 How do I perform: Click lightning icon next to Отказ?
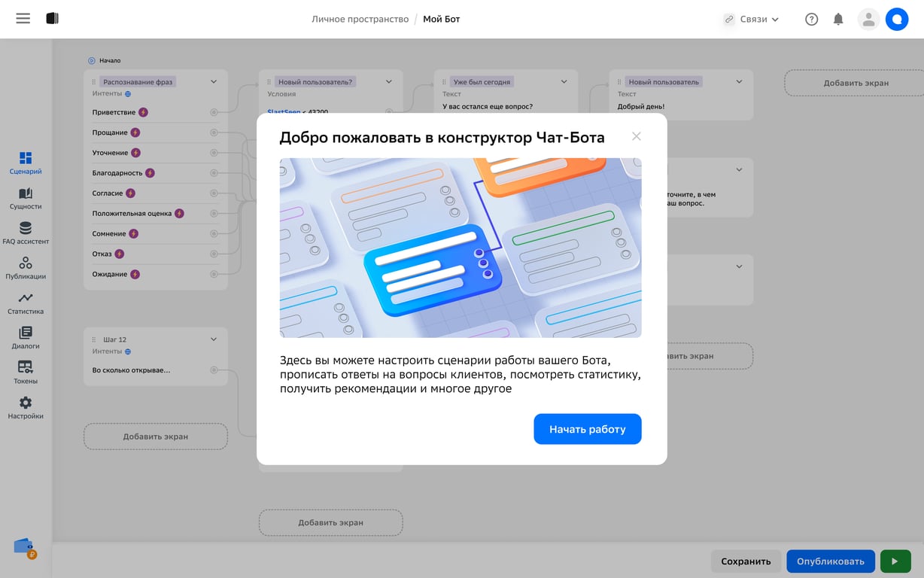(x=119, y=254)
